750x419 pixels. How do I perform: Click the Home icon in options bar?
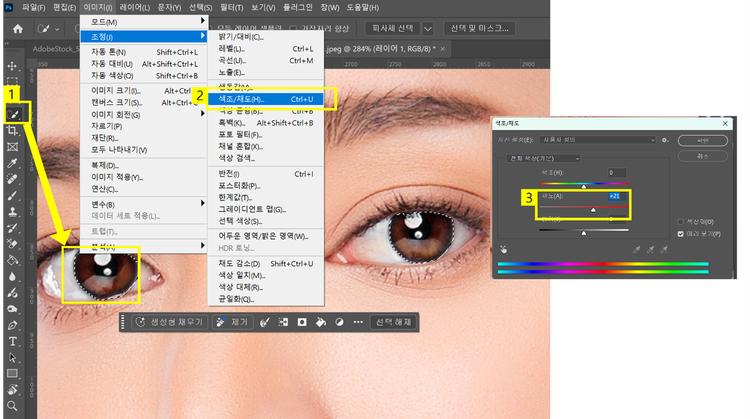tap(18, 29)
